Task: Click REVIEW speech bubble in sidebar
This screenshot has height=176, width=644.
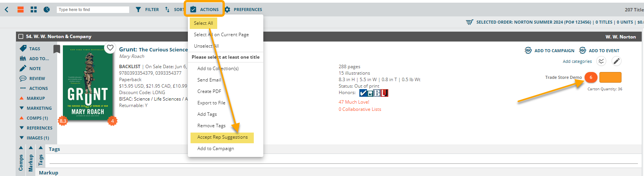Action: pos(23,78)
